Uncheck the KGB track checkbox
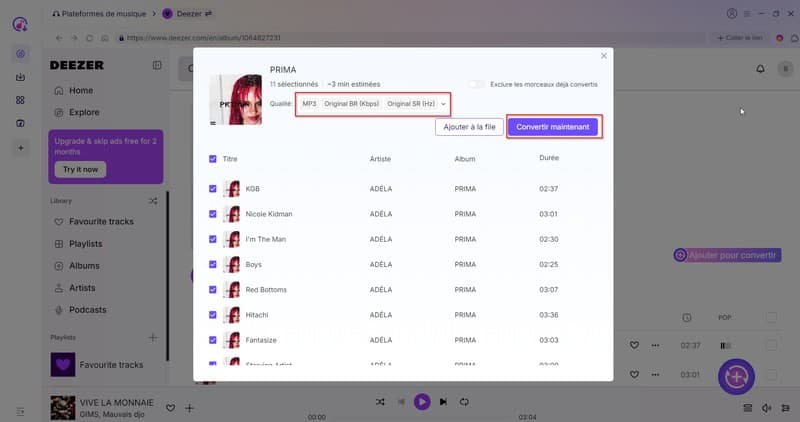Viewport: 800px width, 422px height. coord(213,189)
